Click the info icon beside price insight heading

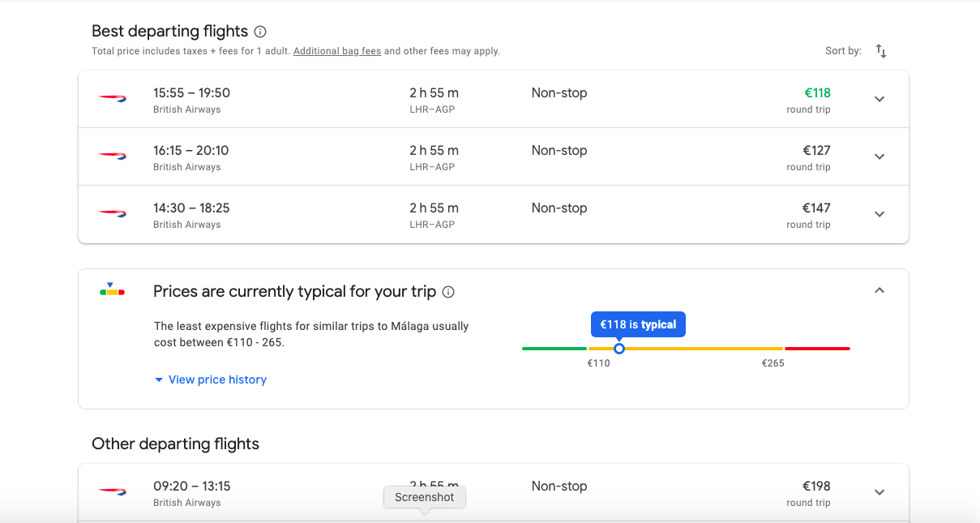[448, 292]
